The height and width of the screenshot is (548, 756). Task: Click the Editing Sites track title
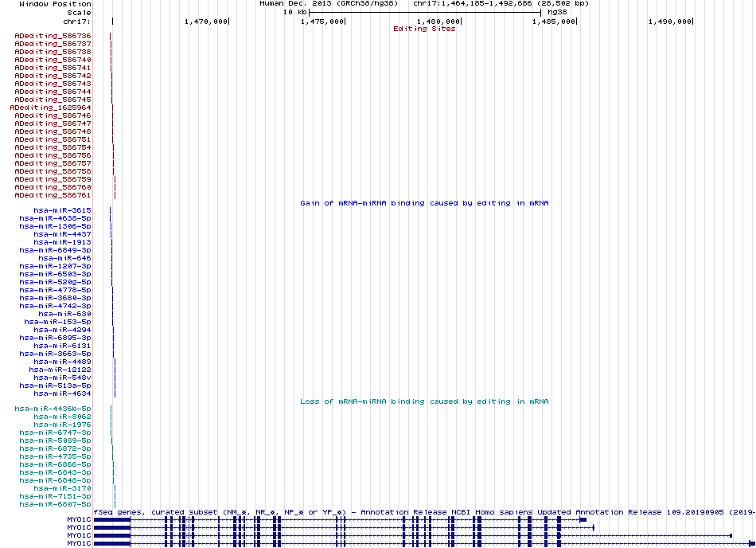424,29
